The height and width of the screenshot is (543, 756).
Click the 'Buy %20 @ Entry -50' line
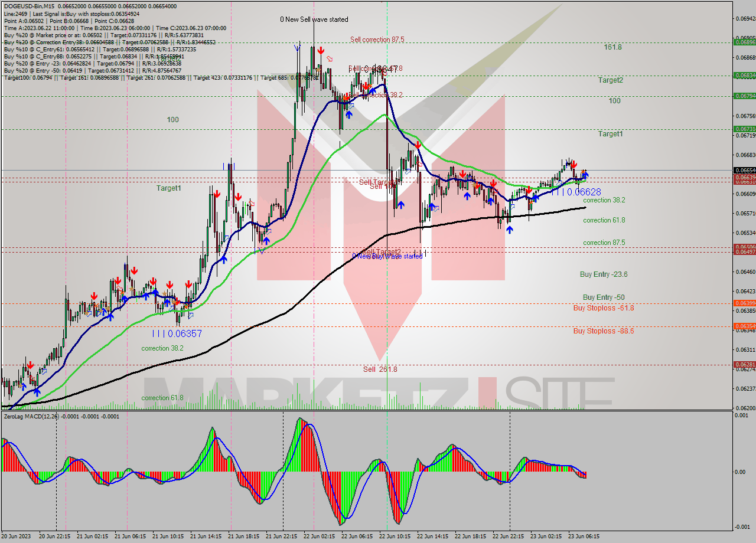pyautogui.click(x=93, y=71)
